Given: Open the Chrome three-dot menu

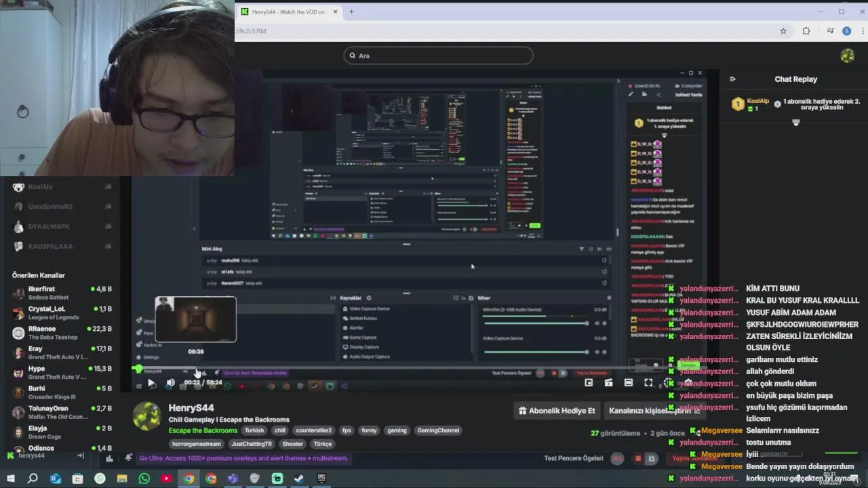Looking at the screenshot, I should [862, 31].
